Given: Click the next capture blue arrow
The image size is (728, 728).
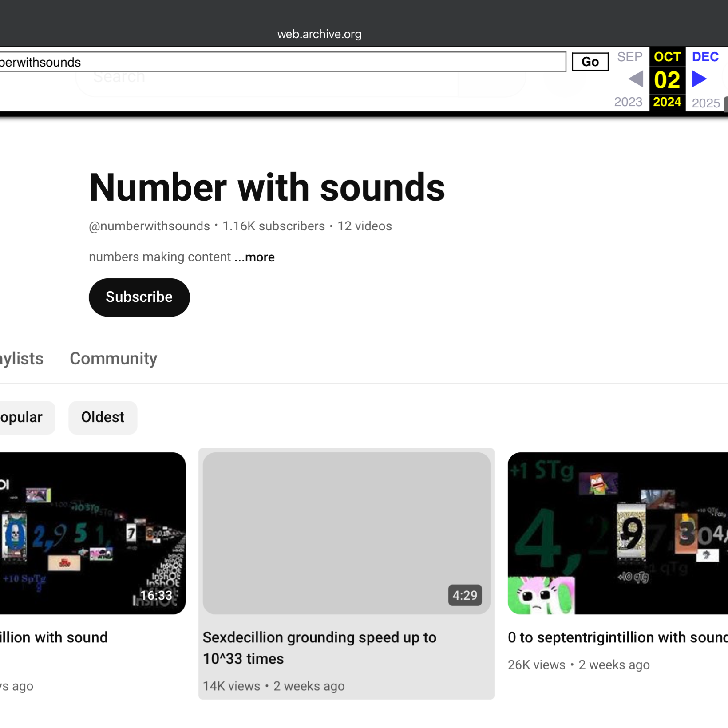Looking at the screenshot, I should 699,79.
